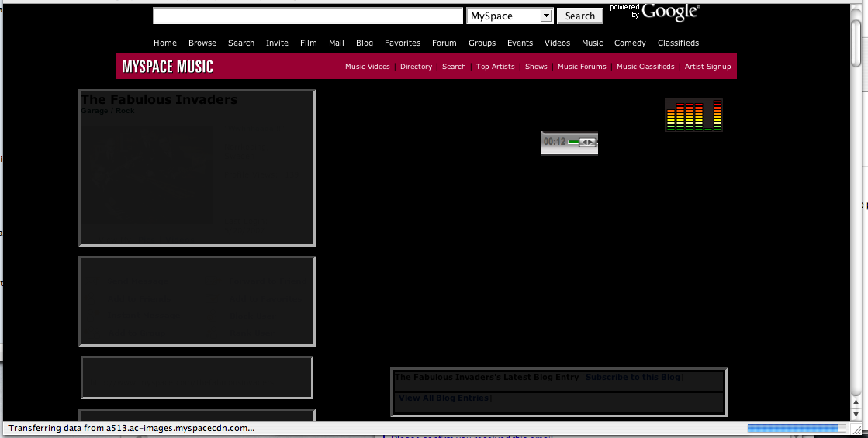
Task: Click the vertical scrollbar down arrow
Action: [x=856, y=414]
